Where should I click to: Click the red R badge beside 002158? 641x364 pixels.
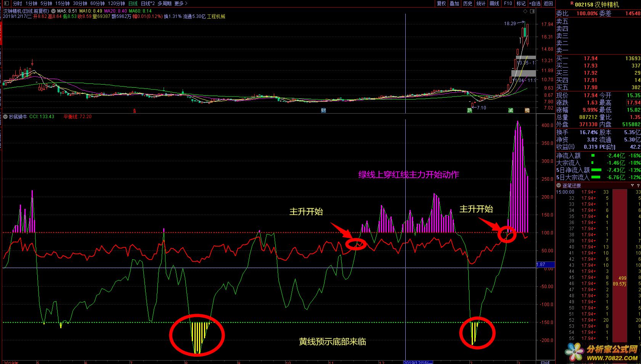572,4
